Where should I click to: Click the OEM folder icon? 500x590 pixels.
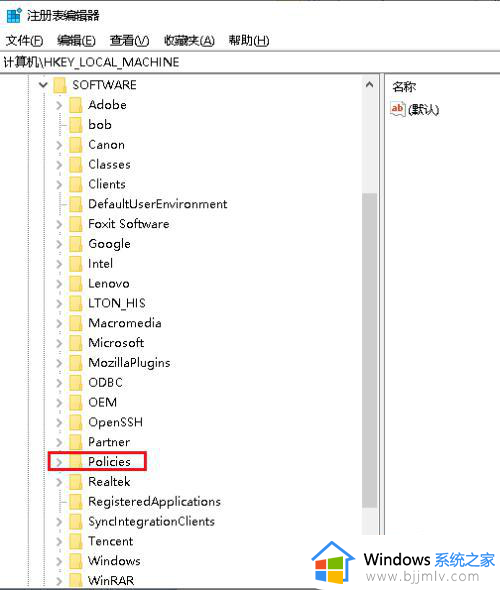click(x=76, y=402)
